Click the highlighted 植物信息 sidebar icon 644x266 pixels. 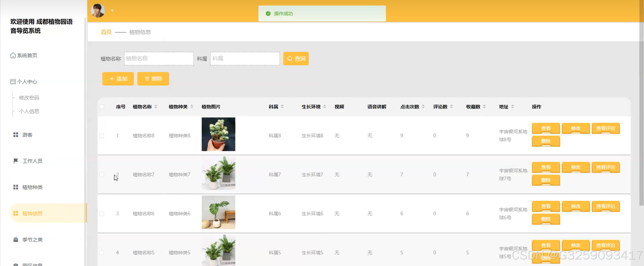(15, 213)
